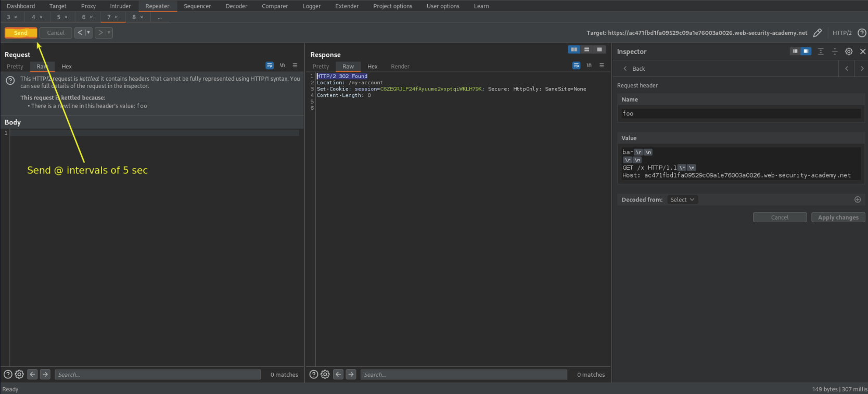This screenshot has width=868, height=394.
Task: Click the Request search field
Action: (158, 375)
